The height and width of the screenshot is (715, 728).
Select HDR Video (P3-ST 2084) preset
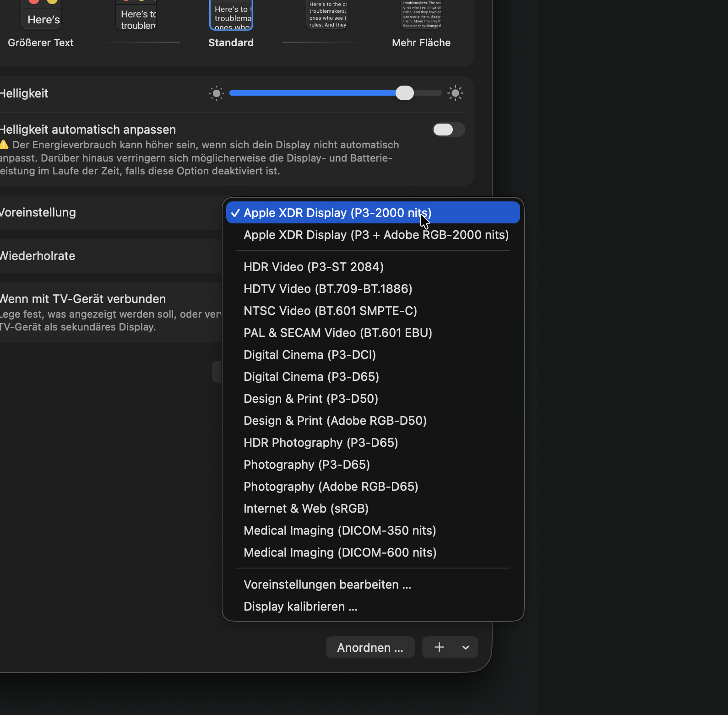(313, 267)
